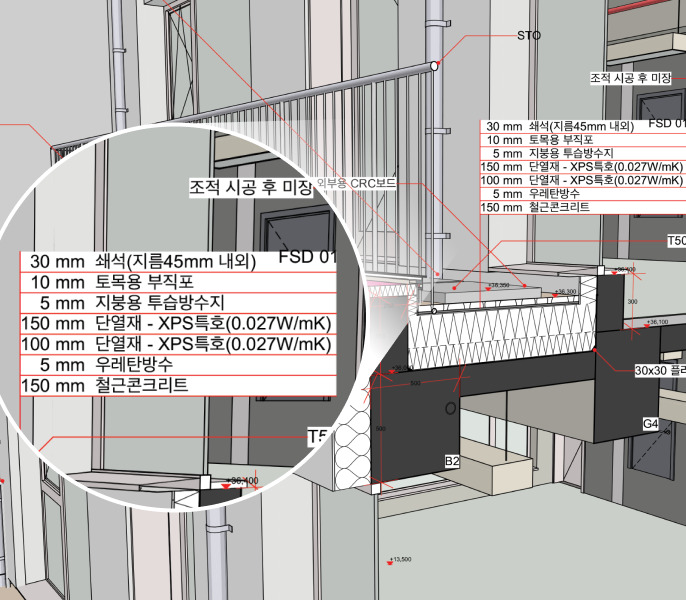
Task: Click the '외부용 CRC보드' annotation
Action: 356,183
